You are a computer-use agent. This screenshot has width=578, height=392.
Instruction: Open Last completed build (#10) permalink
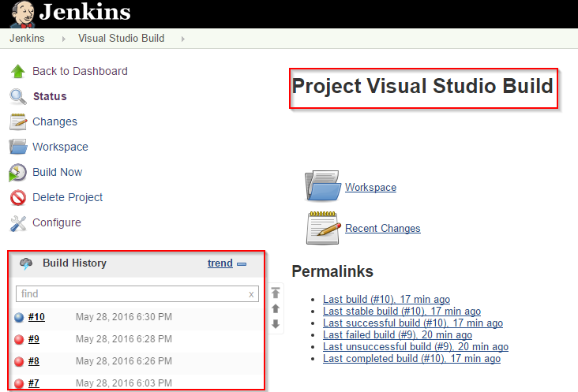[x=411, y=358]
